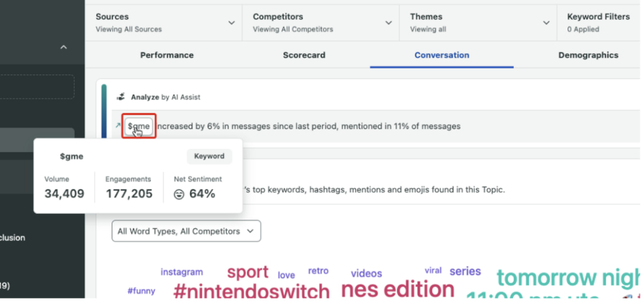Select the Conversation tab

441,55
